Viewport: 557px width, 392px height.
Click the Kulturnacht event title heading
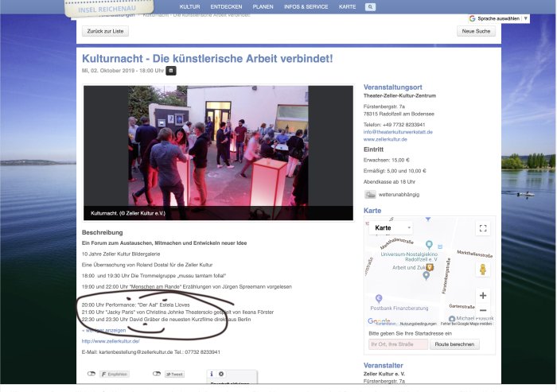tap(208, 59)
